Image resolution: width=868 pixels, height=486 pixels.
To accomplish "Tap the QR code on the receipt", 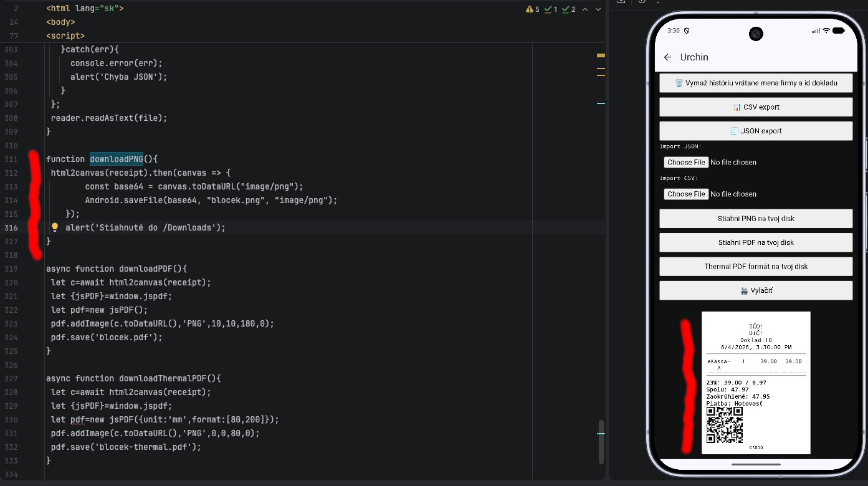I will coord(725,425).
